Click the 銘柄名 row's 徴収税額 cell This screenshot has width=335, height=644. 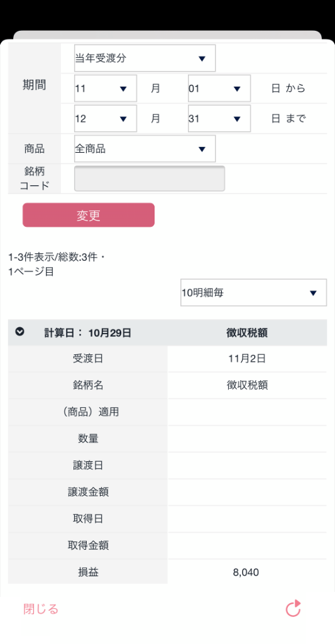(247, 385)
